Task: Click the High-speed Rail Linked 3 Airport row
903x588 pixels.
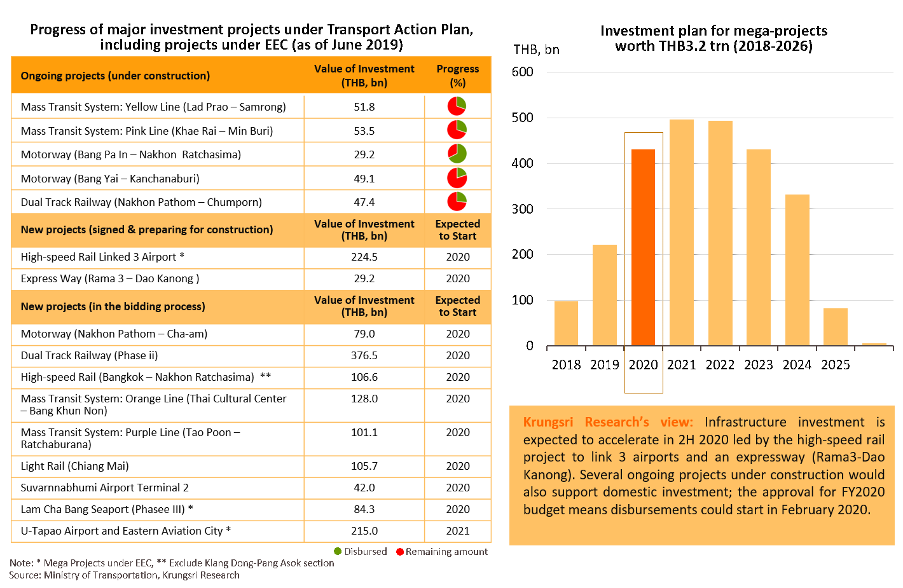Action: (102, 257)
